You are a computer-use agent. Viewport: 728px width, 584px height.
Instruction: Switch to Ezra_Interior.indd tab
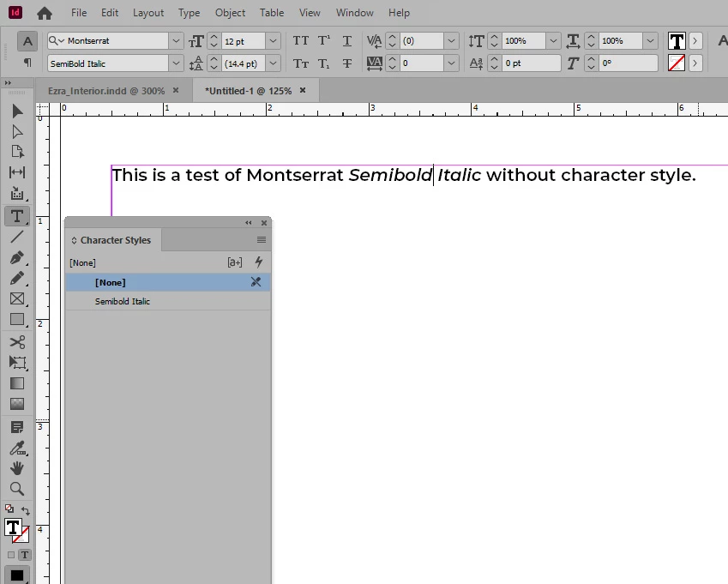point(106,91)
